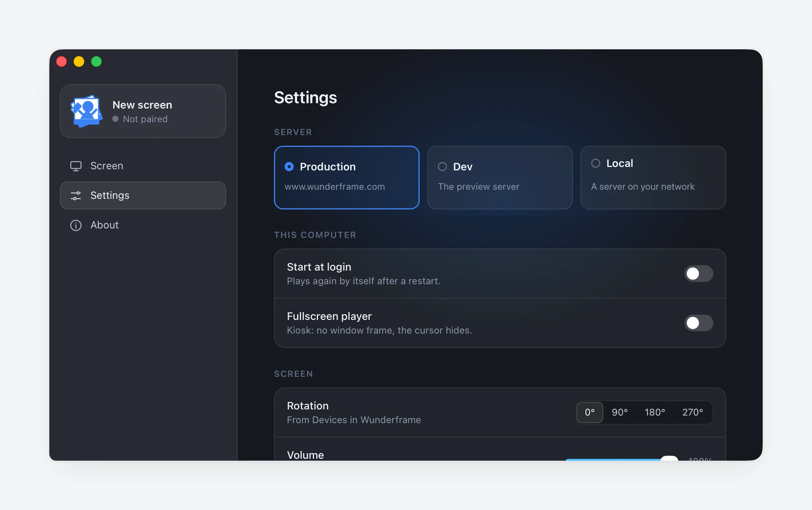Open the About sidebar section
Screen dimensions: 812x510
[143, 225]
